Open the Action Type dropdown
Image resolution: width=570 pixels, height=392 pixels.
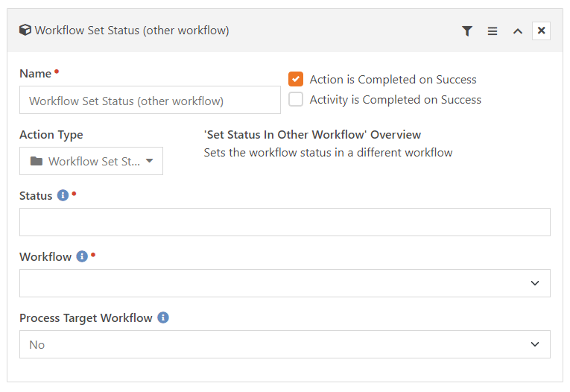pos(91,161)
